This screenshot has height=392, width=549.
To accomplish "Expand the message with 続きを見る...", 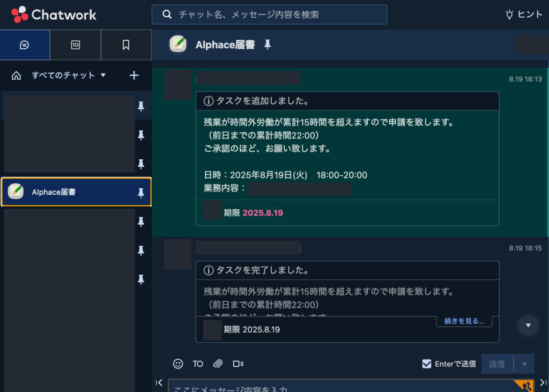I will [x=464, y=321].
